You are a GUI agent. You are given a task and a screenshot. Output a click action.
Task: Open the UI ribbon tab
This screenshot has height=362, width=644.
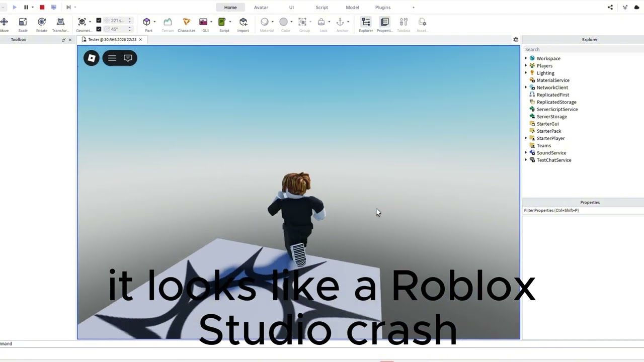291,8
